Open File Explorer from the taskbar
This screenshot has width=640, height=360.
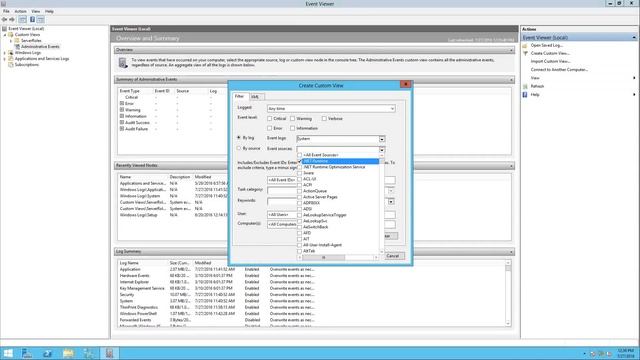(68, 353)
